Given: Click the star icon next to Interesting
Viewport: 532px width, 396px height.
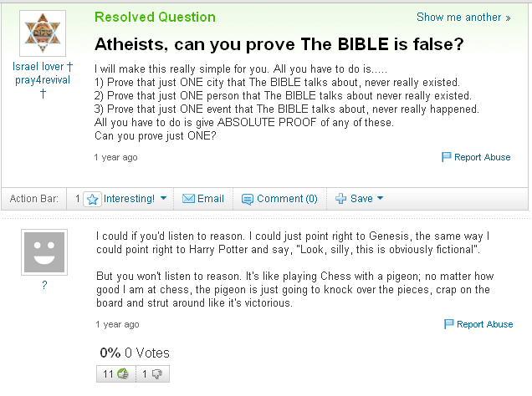Looking at the screenshot, I should (x=92, y=199).
